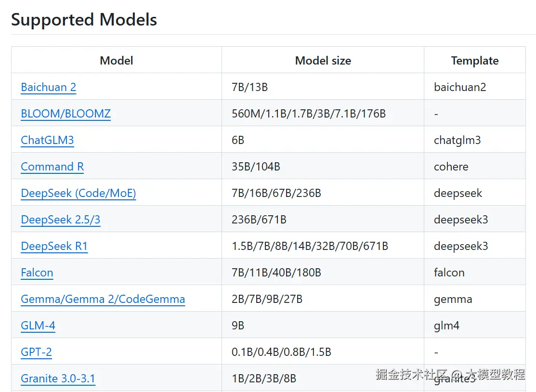Screen dimensions: 536x392
Task: Follow the DeepSeek 2.5/3 link
Action: (61, 220)
